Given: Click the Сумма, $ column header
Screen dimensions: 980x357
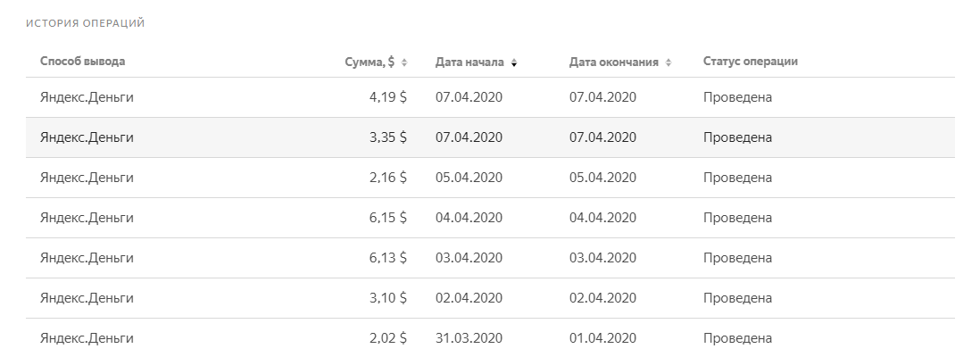Looking at the screenshot, I should pos(370,62).
